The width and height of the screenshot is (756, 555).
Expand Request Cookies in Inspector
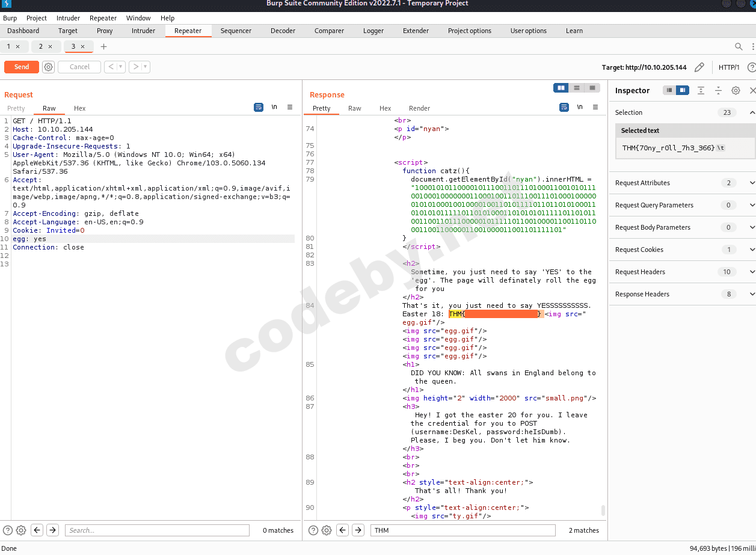(752, 250)
